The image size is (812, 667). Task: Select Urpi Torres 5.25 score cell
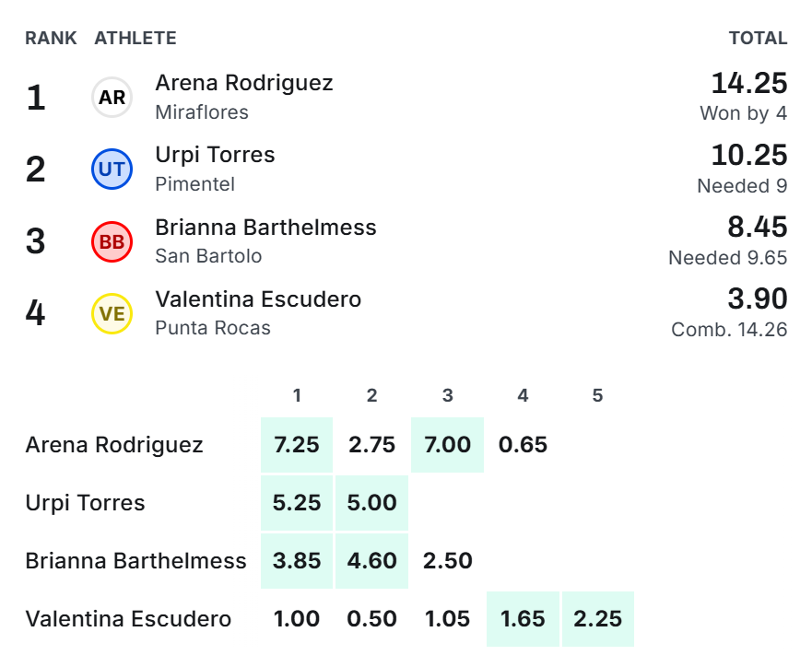[x=297, y=503]
